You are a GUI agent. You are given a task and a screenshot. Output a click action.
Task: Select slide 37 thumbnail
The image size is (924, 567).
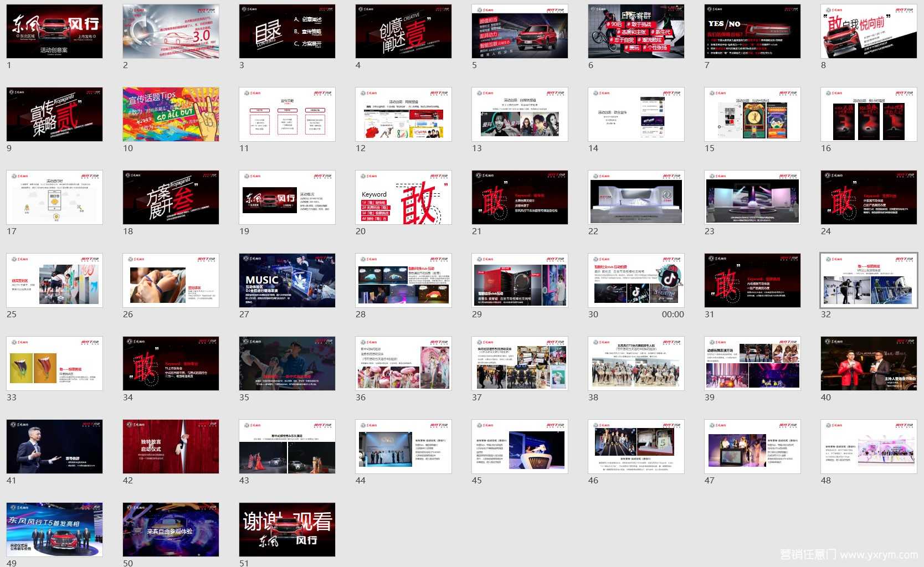520,363
